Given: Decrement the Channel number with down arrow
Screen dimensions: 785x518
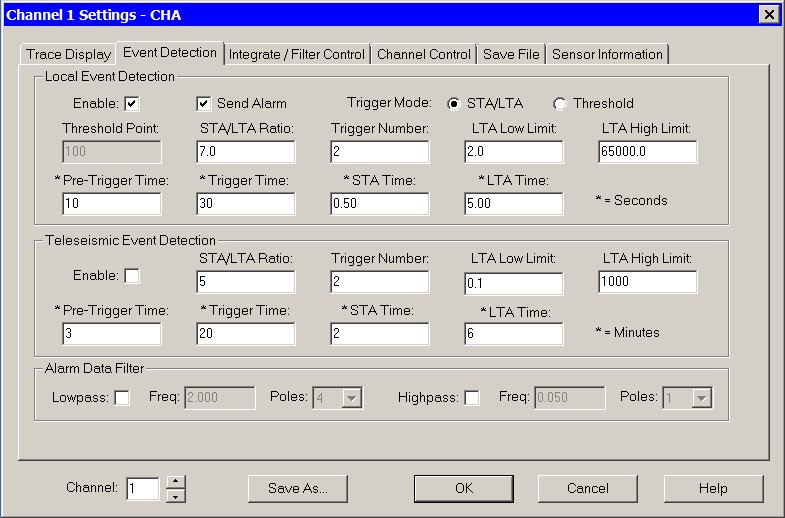Looking at the screenshot, I should point(175,495).
